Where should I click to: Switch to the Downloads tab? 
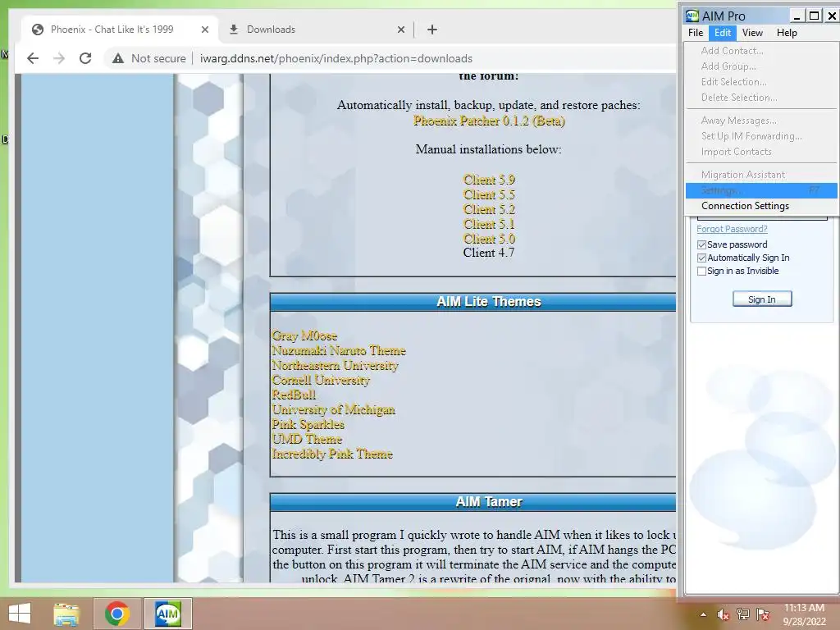click(x=316, y=30)
